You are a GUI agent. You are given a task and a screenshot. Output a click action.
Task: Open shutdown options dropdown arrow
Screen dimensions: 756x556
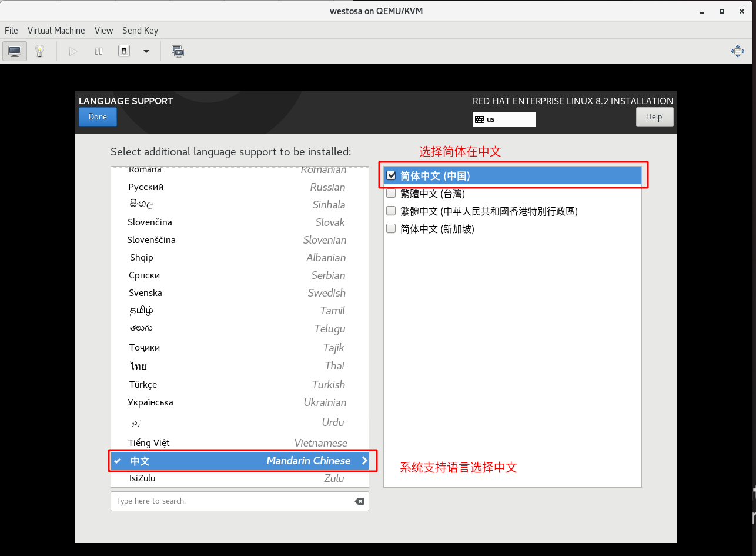146,51
